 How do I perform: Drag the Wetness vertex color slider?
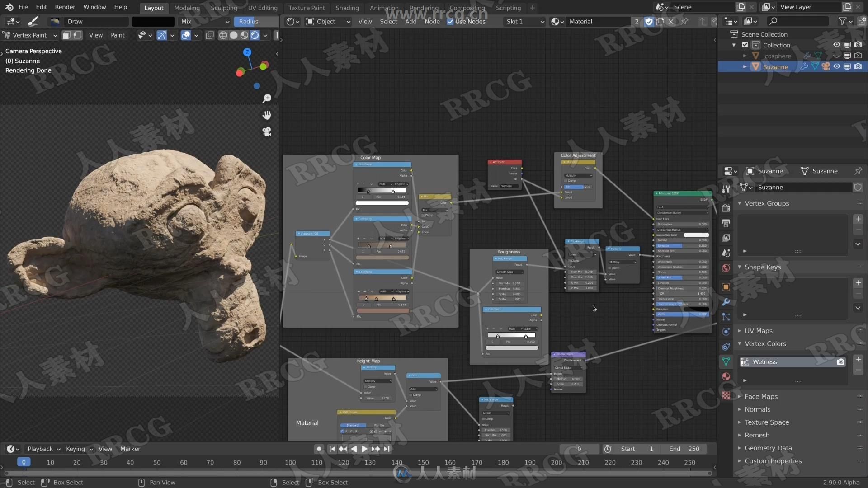click(x=793, y=361)
